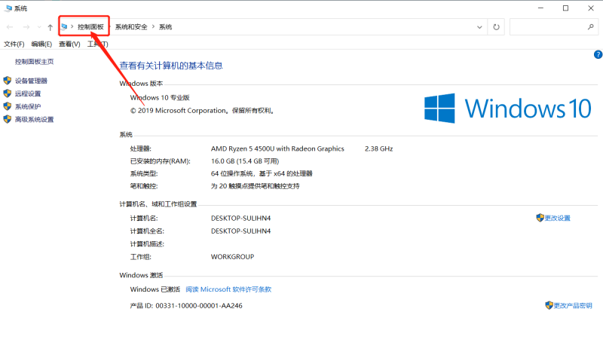The image size is (603, 364).
Task: Click the processor value AMD Ryzen 5 4500U
Action: click(x=277, y=148)
